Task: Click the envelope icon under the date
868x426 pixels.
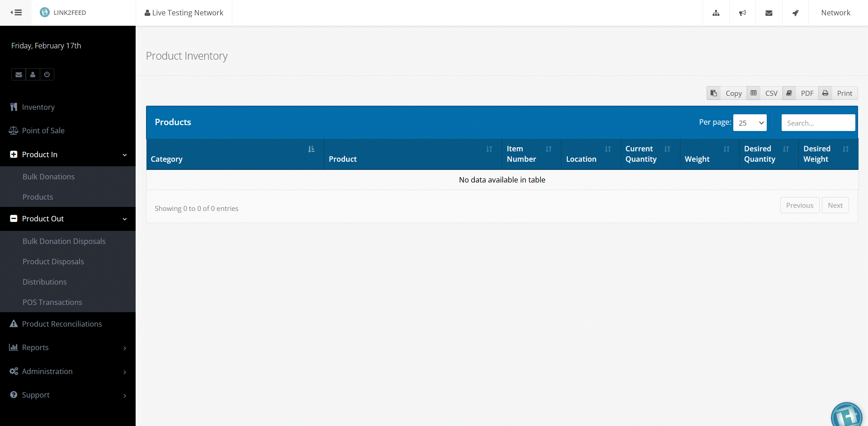Action: [x=18, y=74]
